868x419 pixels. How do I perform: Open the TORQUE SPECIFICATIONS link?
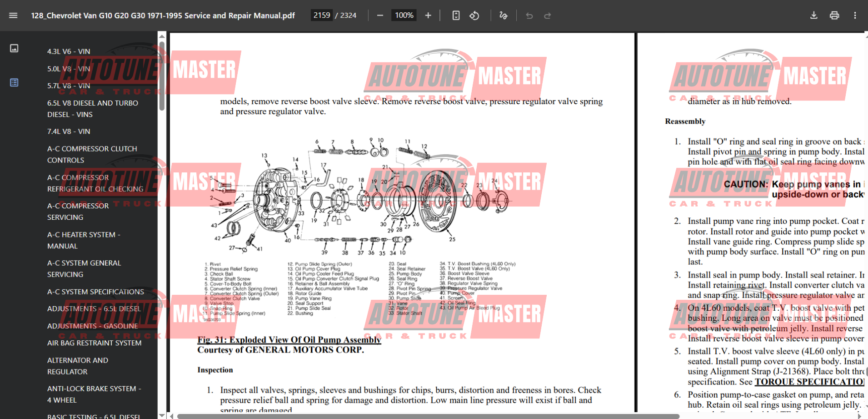coord(809,382)
